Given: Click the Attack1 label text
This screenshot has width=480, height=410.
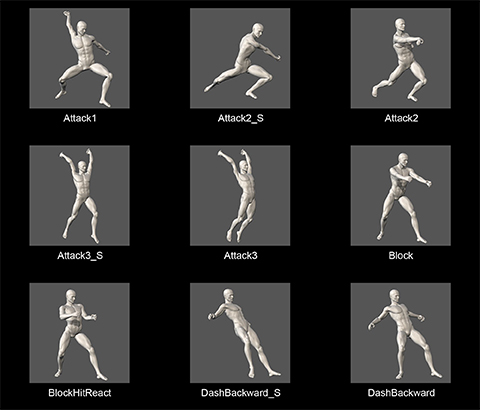Looking at the screenshot, I should coord(80,118).
